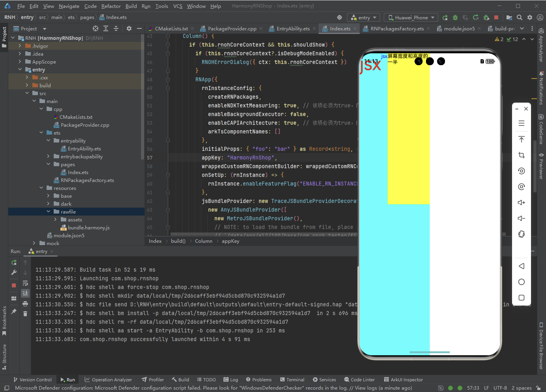Click the emulator volume up icon
This screenshot has height=392, width=546.
(x=521, y=203)
